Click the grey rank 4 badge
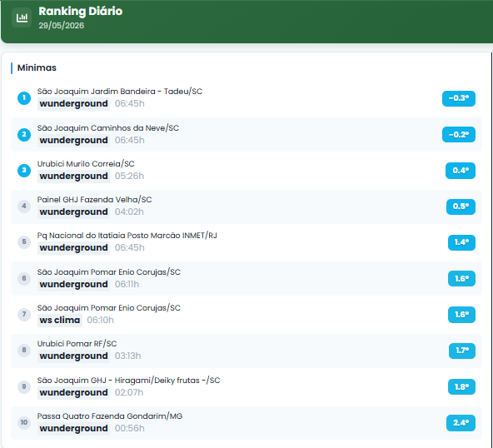 point(24,207)
